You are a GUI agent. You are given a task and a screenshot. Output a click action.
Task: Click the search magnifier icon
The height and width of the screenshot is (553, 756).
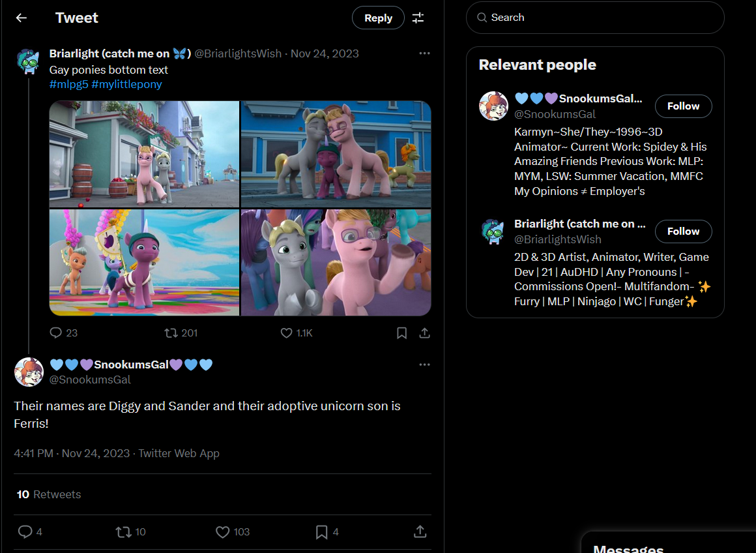482,18
